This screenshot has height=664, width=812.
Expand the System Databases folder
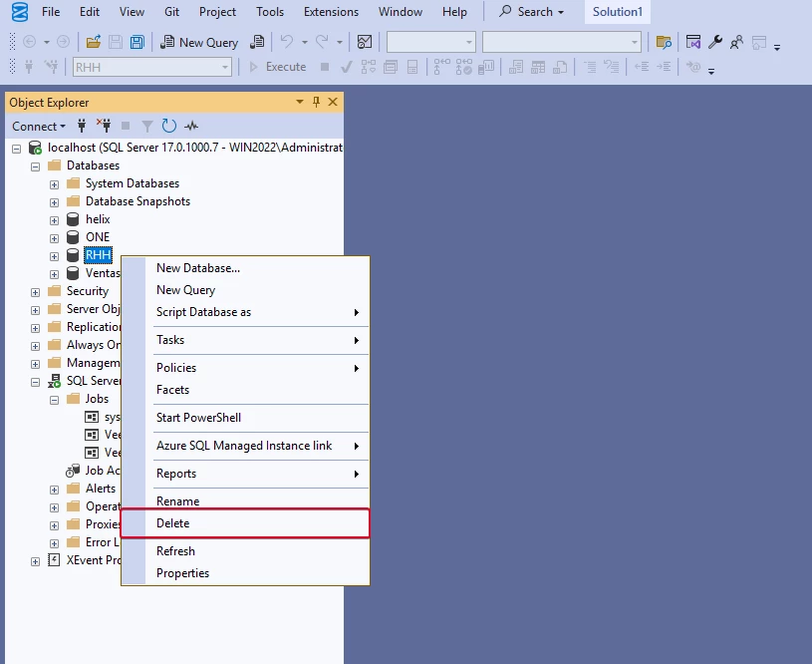point(54,185)
